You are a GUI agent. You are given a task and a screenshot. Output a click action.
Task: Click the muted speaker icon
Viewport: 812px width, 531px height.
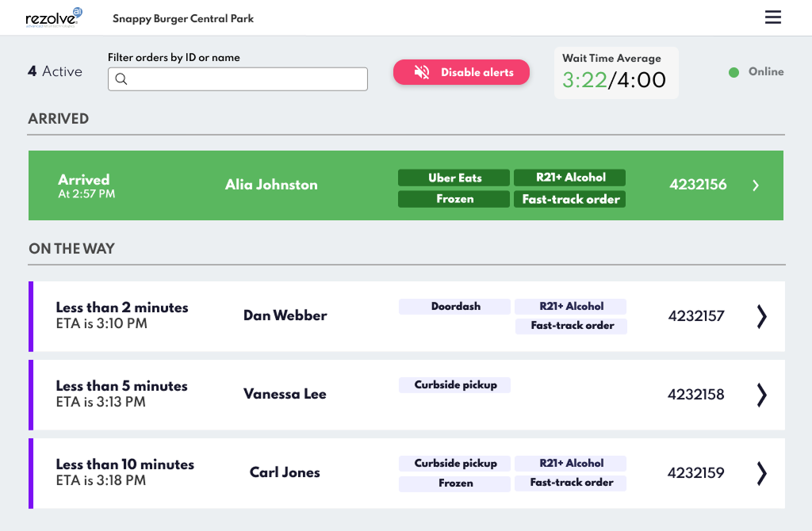click(422, 72)
